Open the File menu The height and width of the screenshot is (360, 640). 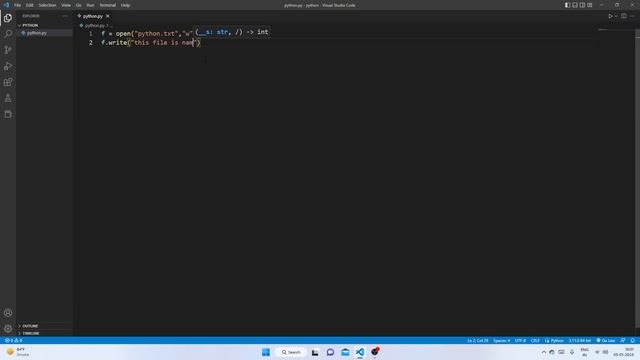coord(17,5)
